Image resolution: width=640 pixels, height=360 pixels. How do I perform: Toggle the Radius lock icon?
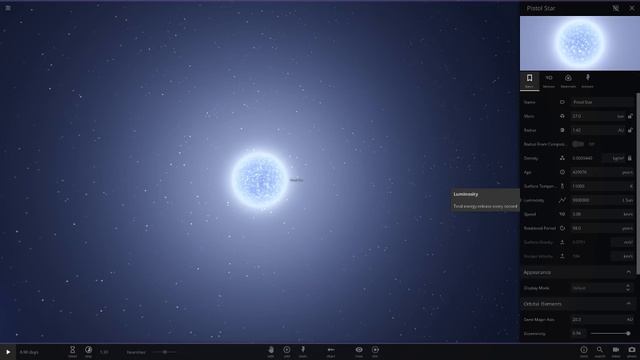point(630,130)
